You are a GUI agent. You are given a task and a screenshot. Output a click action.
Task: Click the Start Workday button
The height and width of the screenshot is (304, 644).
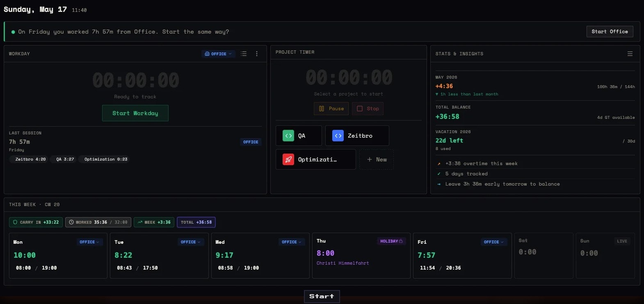(x=135, y=113)
